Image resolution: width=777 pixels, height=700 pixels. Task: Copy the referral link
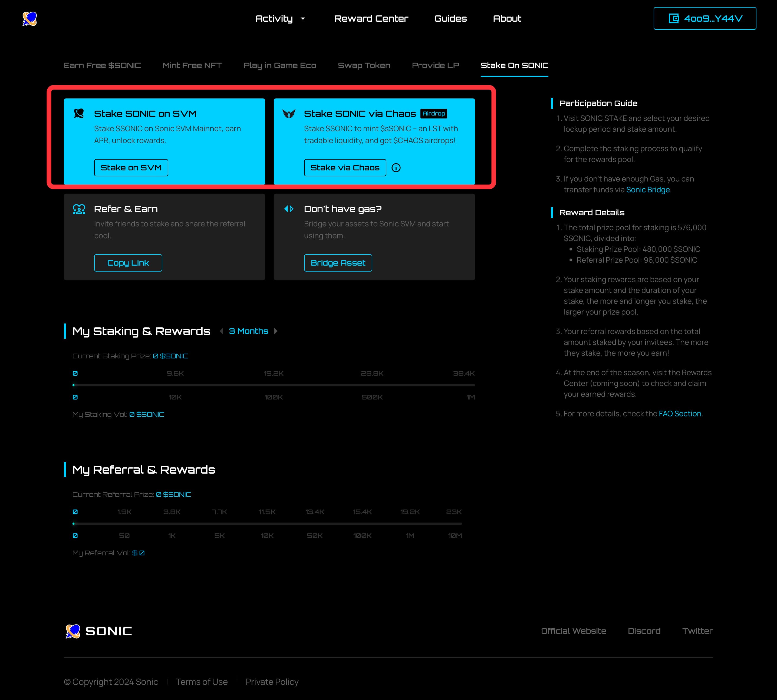(x=128, y=263)
